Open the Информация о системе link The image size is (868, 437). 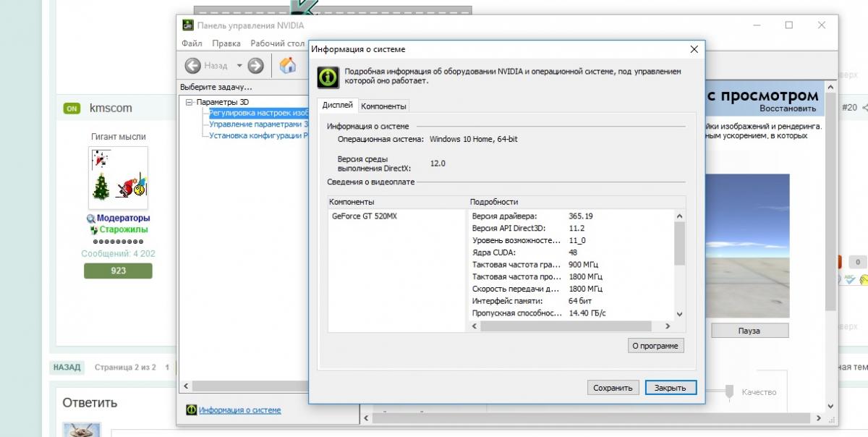(239, 410)
